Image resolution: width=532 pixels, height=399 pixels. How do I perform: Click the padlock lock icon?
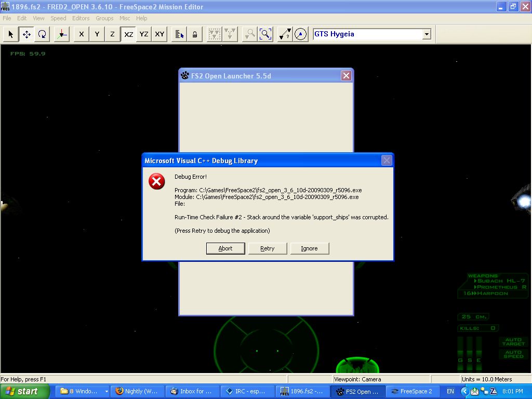click(x=195, y=34)
